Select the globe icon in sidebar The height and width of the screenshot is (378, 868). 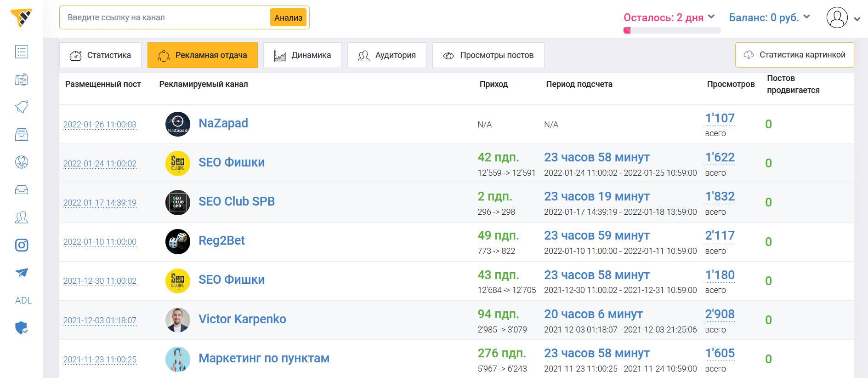(x=22, y=162)
